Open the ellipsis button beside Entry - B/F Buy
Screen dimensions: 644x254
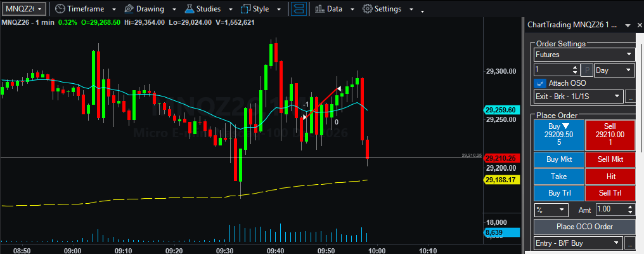coord(630,243)
